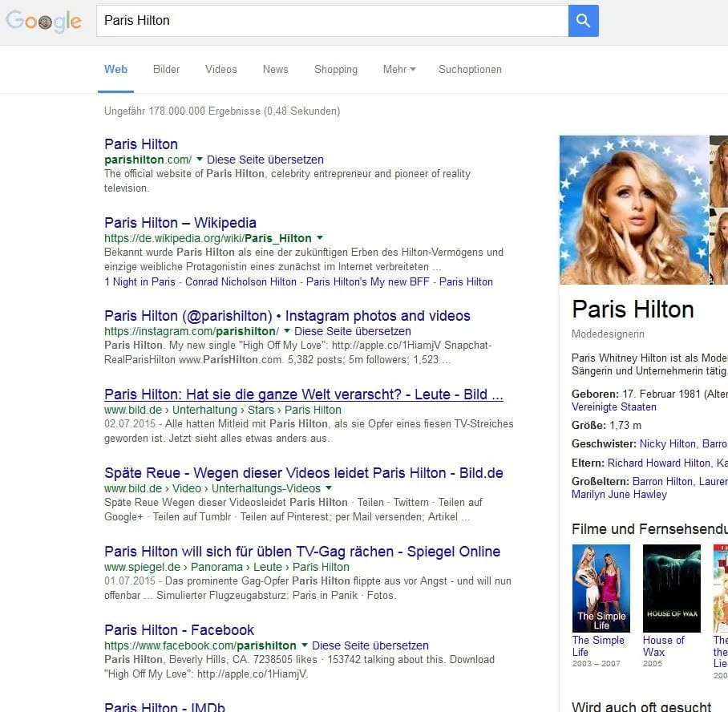Expand the arrow next to the Instagram URL

coord(287,331)
